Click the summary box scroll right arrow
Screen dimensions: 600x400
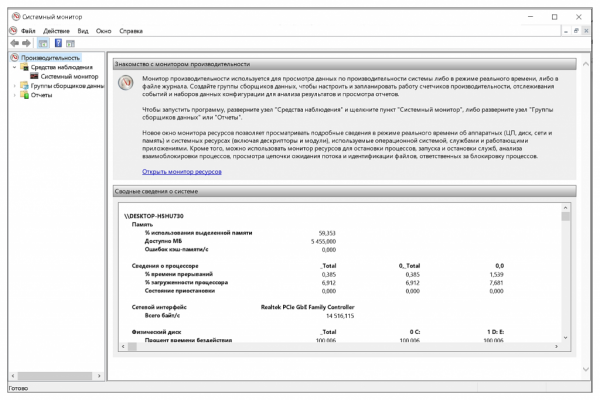point(556,346)
